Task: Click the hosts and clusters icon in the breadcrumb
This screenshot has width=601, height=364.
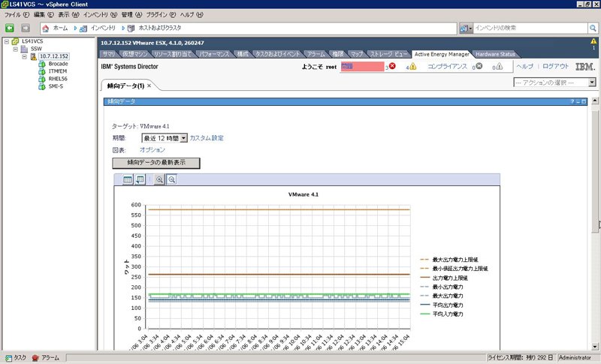Action: coord(131,29)
